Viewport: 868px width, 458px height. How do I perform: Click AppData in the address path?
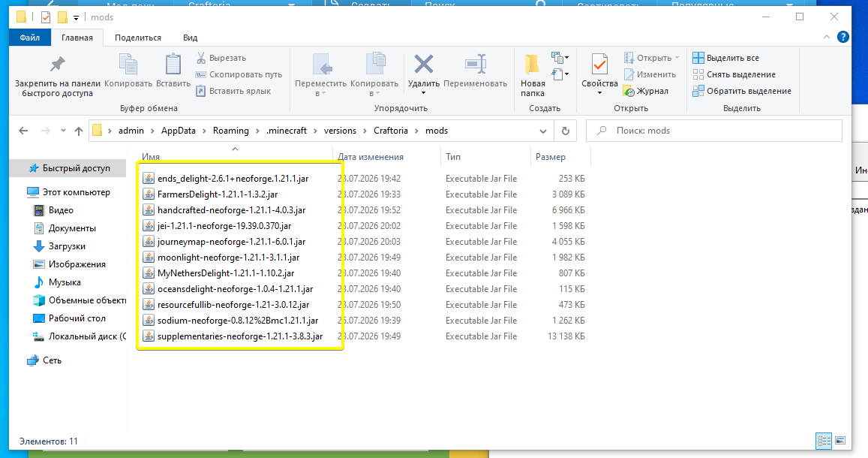[x=179, y=131]
